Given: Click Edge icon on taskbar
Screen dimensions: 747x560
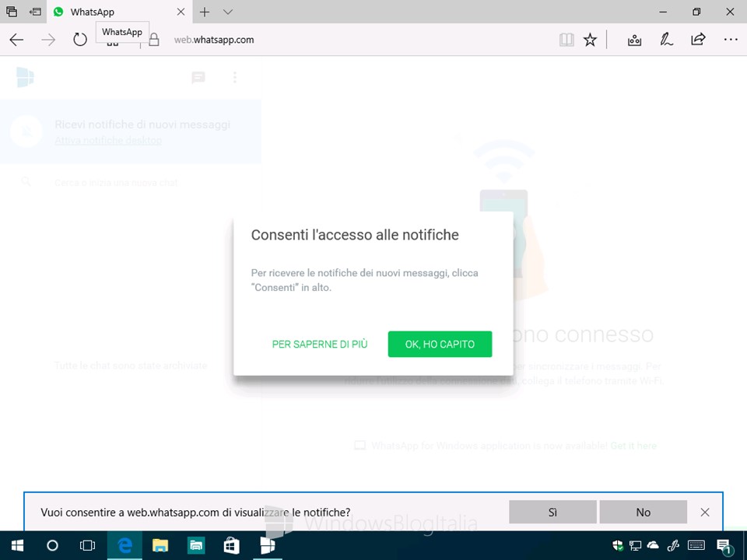Looking at the screenshot, I should 124,545.
